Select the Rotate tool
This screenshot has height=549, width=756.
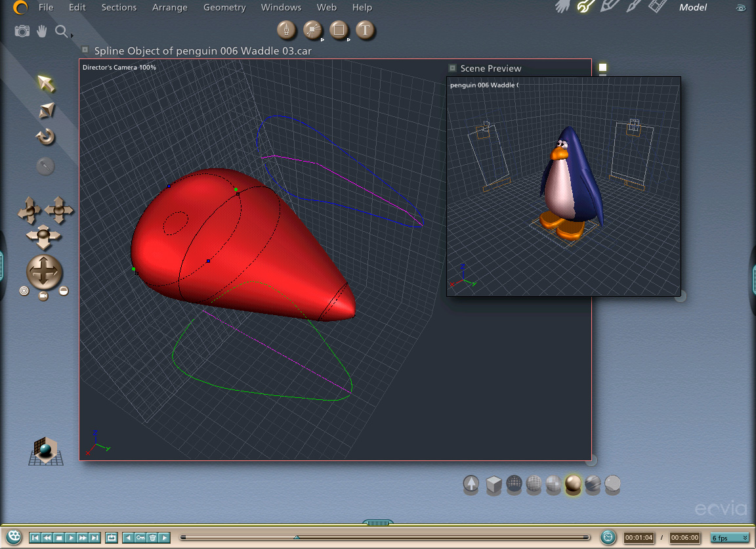[45, 137]
